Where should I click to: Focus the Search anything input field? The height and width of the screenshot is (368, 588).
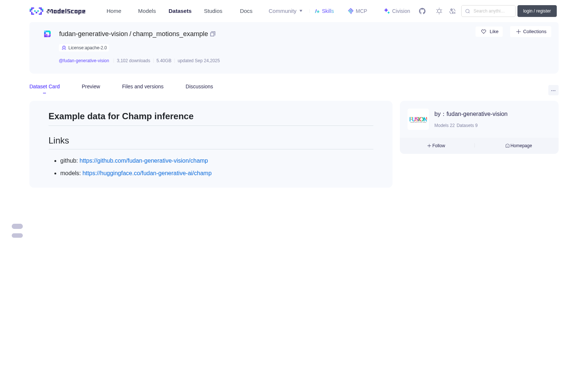pos(488,11)
